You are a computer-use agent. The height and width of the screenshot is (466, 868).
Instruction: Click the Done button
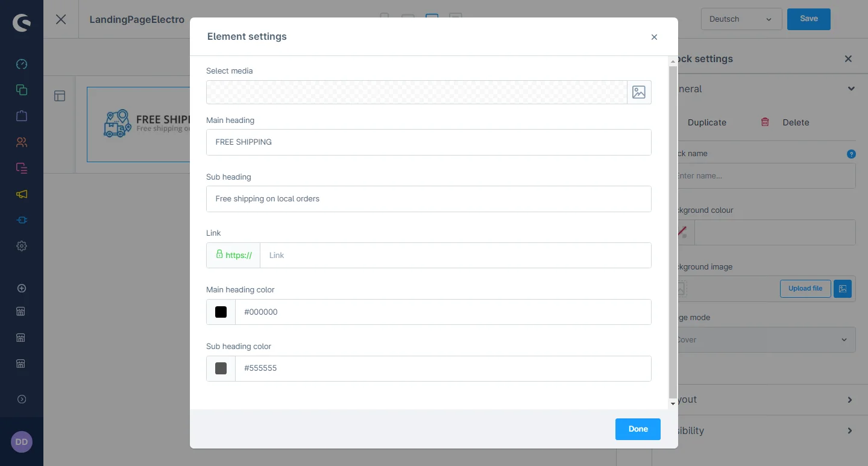click(638, 429)
